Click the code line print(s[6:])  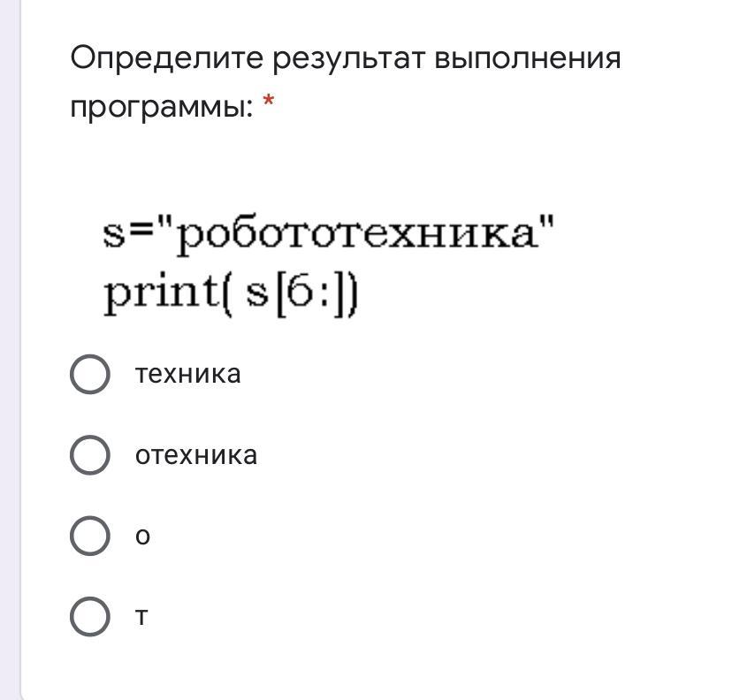[x=232, y=295]
